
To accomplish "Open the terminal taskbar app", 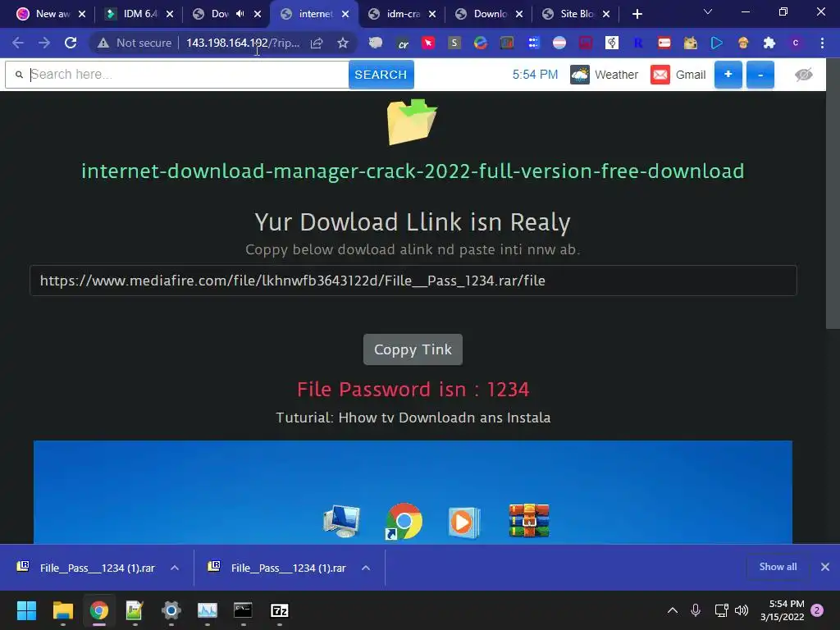I will 243,610.
